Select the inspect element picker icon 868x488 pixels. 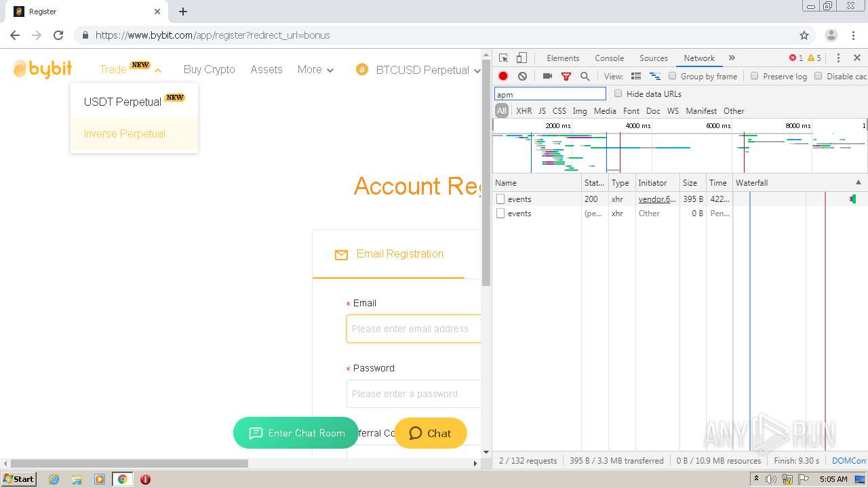(x=503, y=58)
